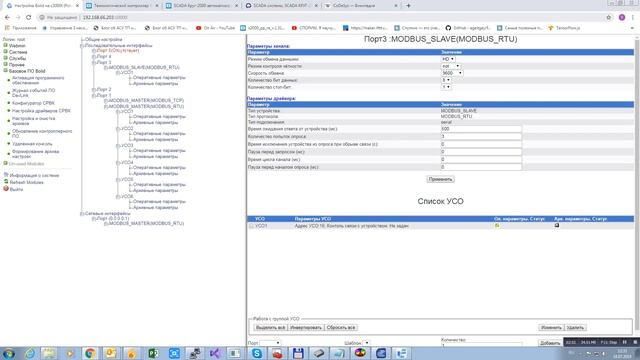This screenshot has width=640, height=360.
Task: Click the Удалить button
Action: [575, 327]
